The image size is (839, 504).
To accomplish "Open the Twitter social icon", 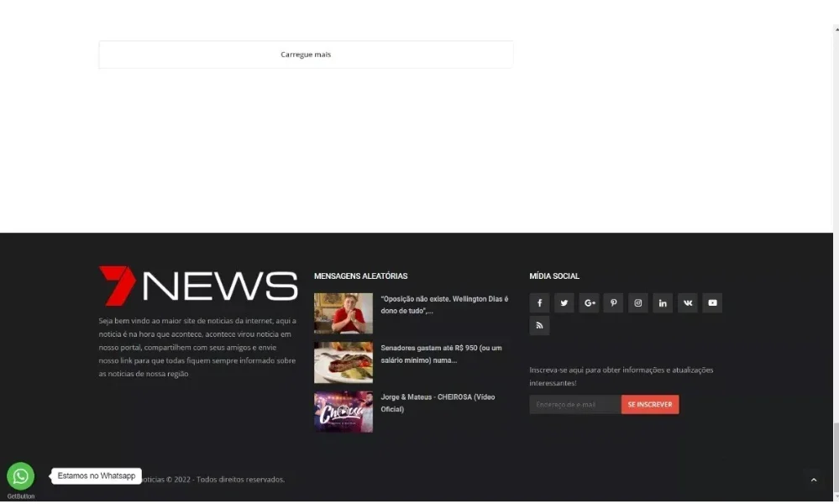I will point(564,303).
